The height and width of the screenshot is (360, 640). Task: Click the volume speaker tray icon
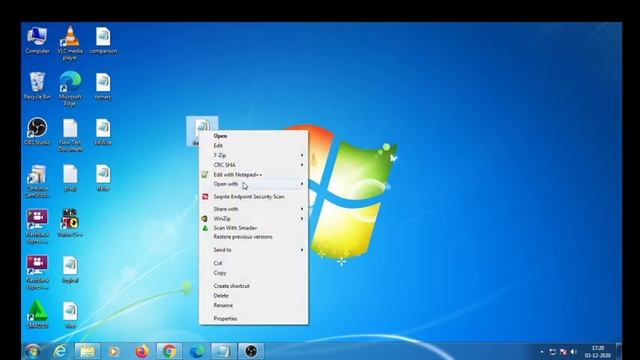tap(573, 352)
